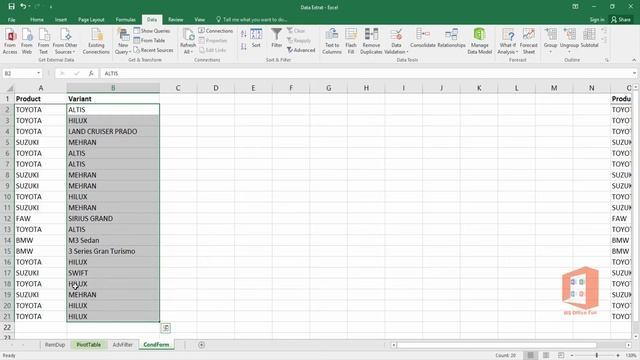Click the Sign in link
The image size is (640, 360).
pos(597,20)
